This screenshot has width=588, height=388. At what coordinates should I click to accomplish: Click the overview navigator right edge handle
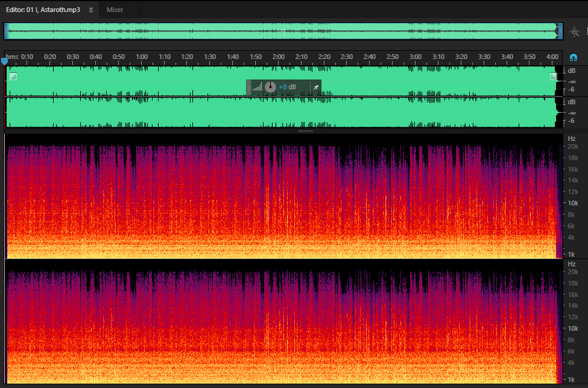pos(560,31)
